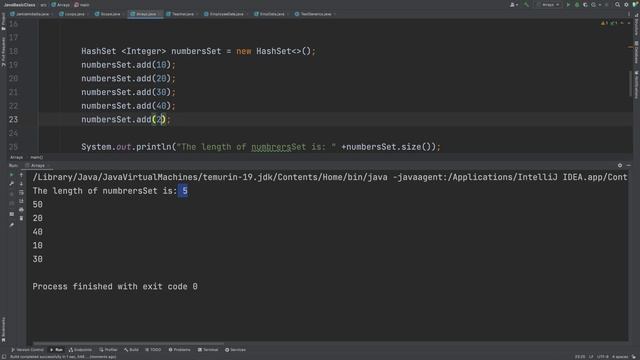The image size is (640, 360).
Task: Go to next highlighted error arrow
Action: tap(629, 23)
